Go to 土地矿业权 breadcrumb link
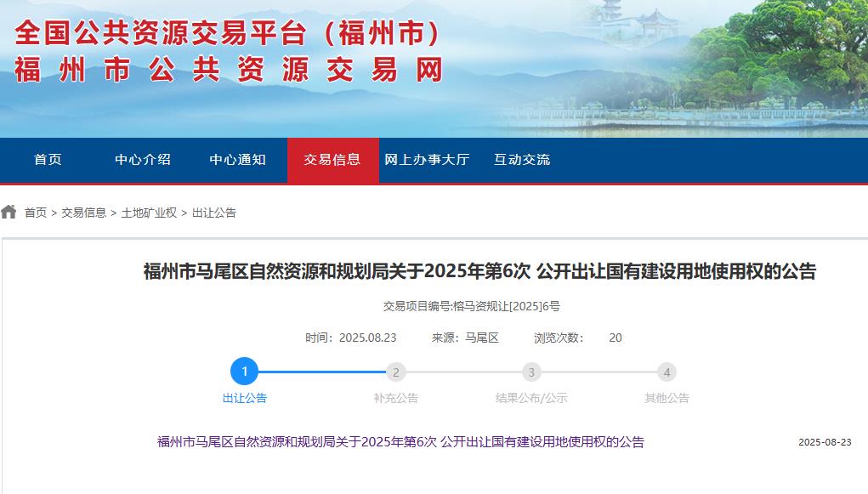 149,213
